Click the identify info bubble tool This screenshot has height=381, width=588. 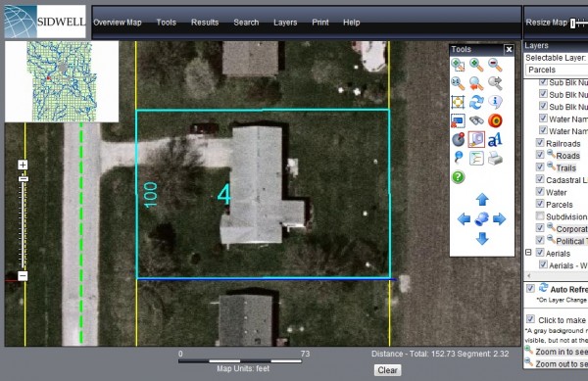[495, 102]
